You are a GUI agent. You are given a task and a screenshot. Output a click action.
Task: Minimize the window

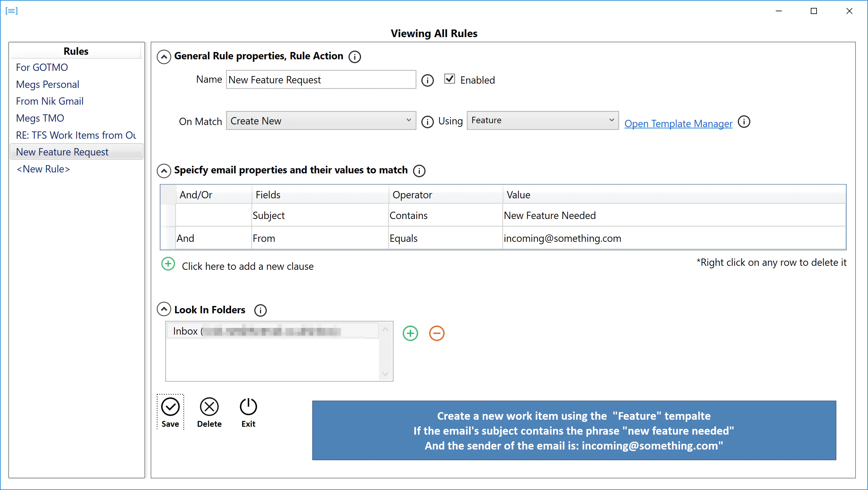[x=779, y=11]
